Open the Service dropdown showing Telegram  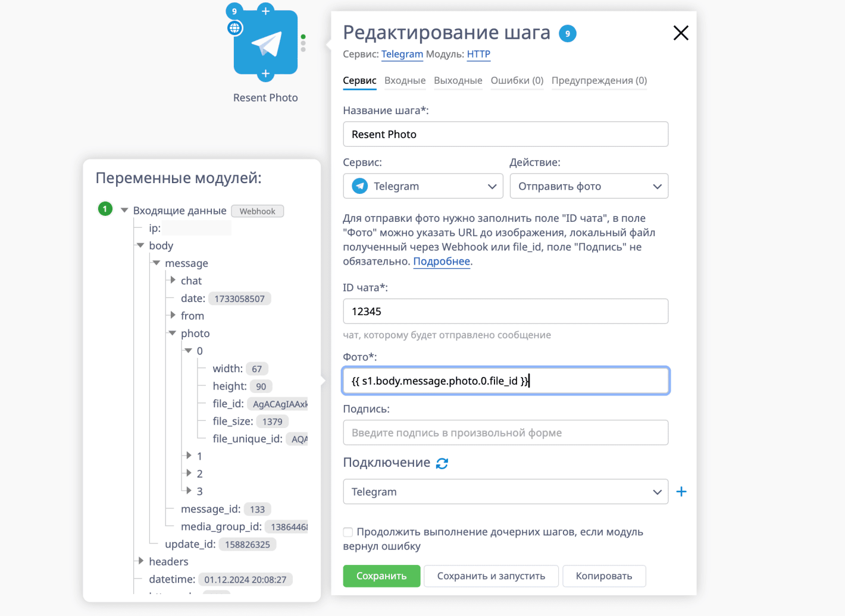click(x=423, y=186)
